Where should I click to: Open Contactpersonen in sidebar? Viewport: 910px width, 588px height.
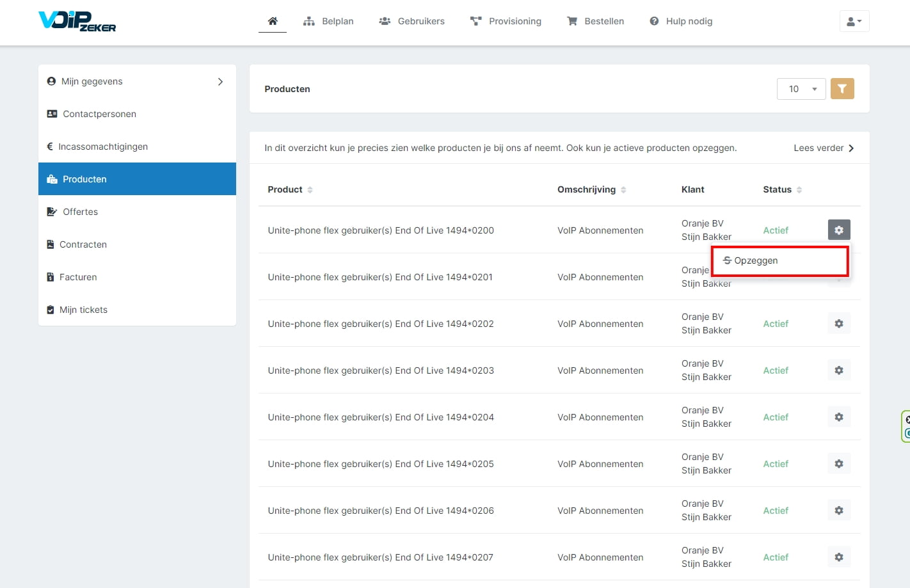coord(137,114)
